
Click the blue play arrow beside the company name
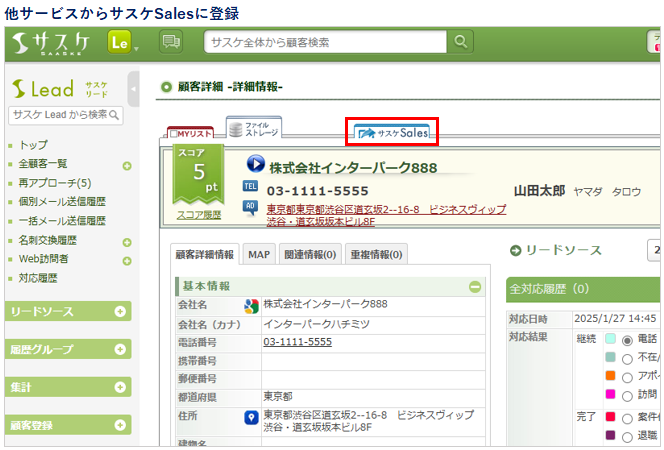[256, 163]
